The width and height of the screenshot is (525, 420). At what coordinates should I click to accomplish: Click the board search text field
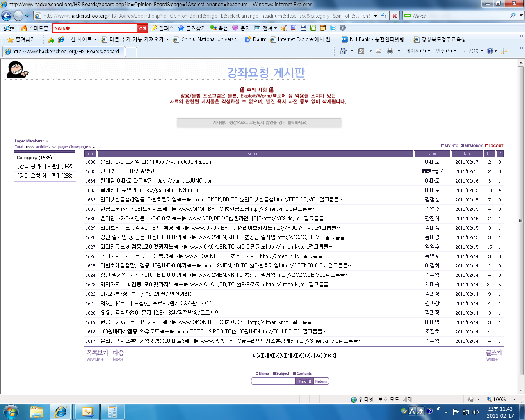273,381
